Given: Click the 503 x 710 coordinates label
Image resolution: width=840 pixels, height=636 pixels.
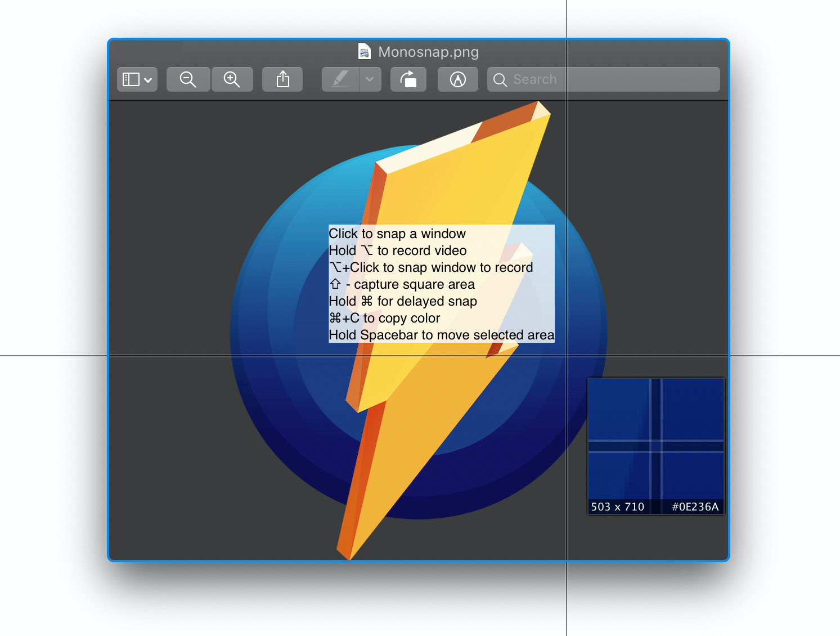Looking at the screenshot, I should tap(618, 507).
